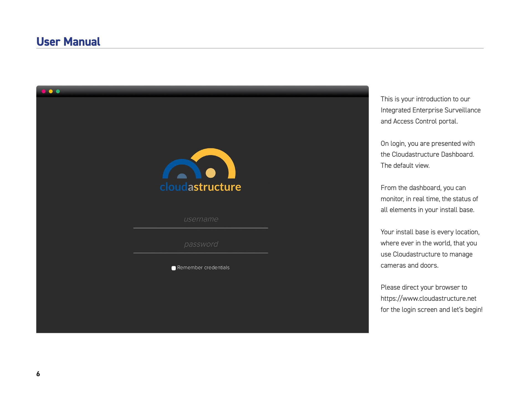This screenshot has width=532, height=411.
Task: Click the 'cloudastructure' wordmark text
Action: tap(200, 187)
